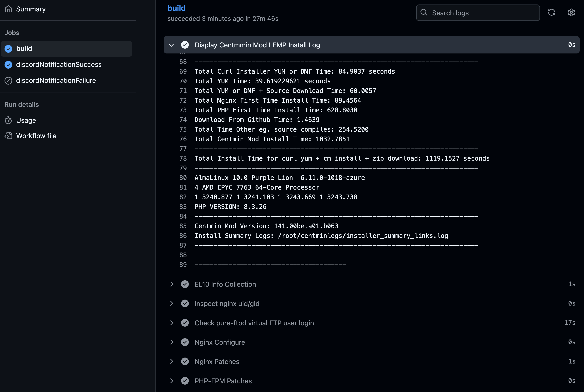Screen dimensions: 584x392
Task: Click check icon of Nginx Patches step
Action: coord(185,361)
